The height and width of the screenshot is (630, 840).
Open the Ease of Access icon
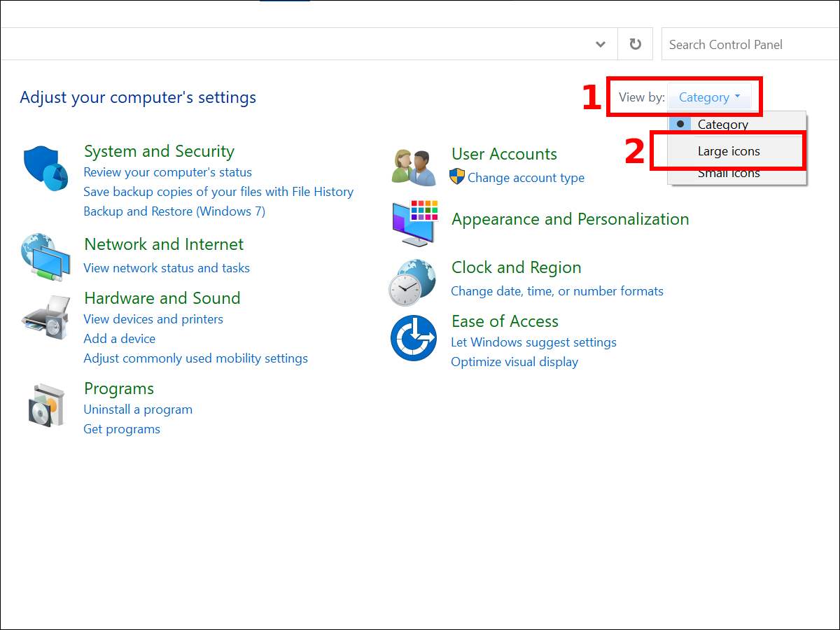click(x=413, y=338)
